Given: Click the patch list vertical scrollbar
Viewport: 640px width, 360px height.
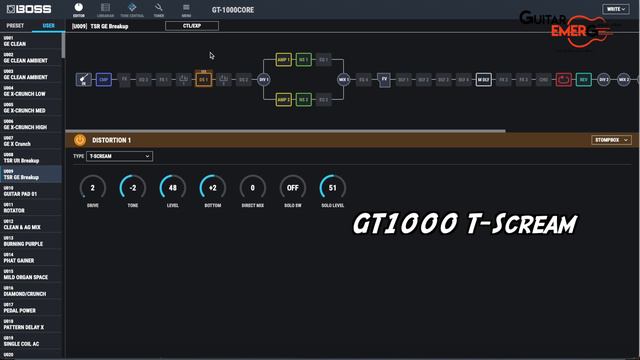Looking at the screenshot, I should pyautogui.click(x=63, y=45).
